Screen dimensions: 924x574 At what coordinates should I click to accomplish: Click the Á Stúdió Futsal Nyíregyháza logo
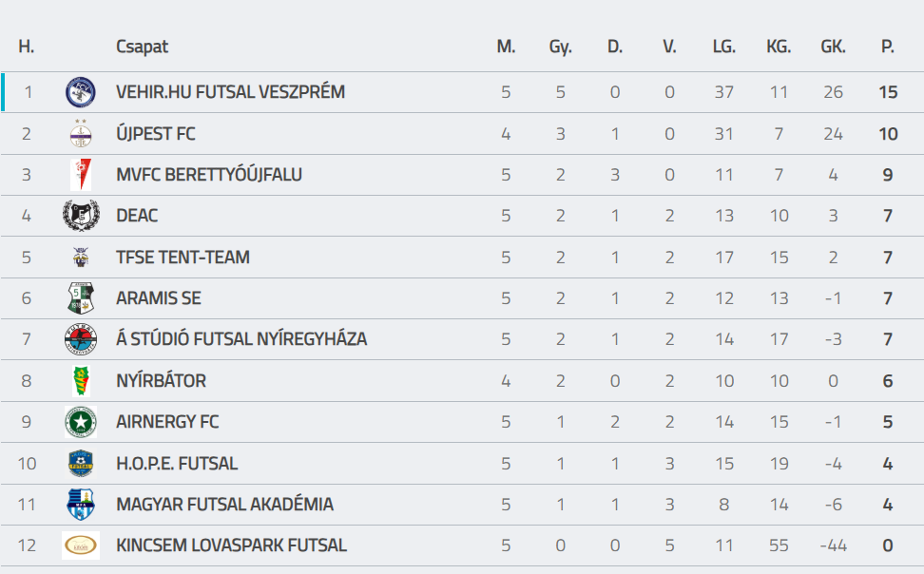[81, 339]
